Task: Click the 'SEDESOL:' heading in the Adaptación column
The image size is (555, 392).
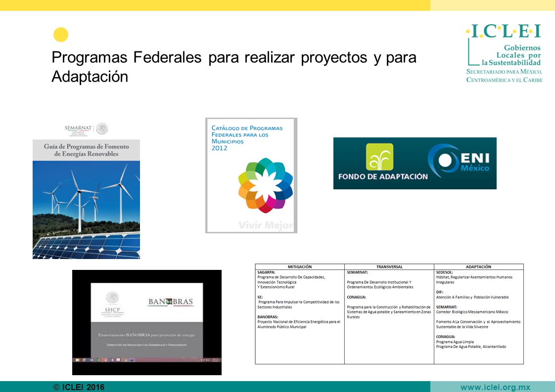Action: [445, 272]
